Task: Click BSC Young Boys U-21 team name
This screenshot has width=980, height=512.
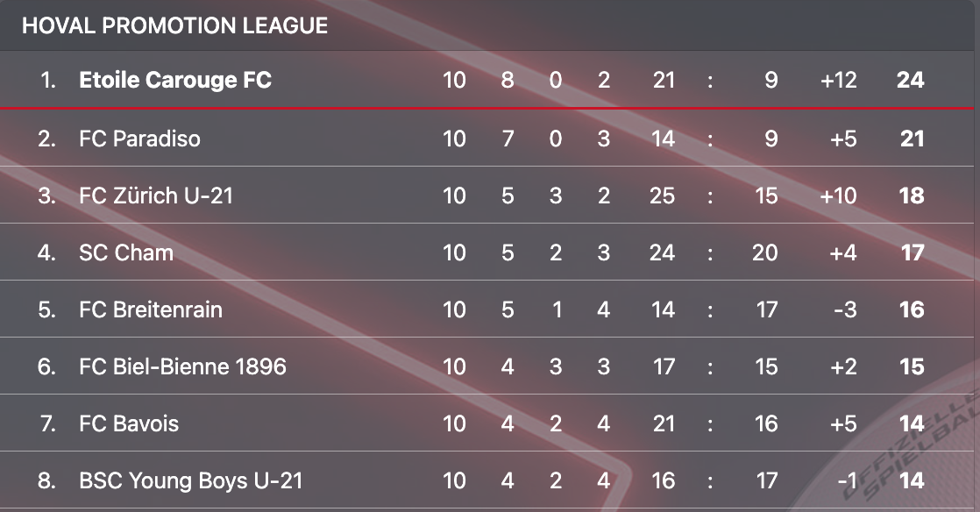Action: point(191,480)
